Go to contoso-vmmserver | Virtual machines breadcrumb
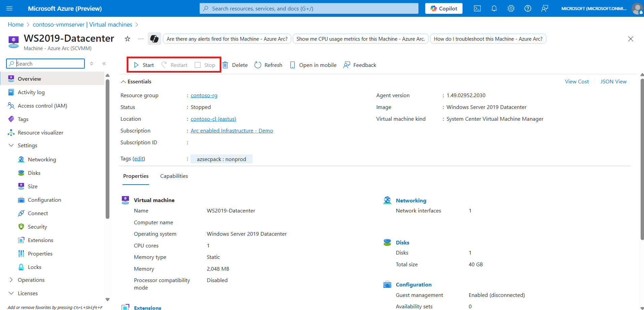 (82, 25)
